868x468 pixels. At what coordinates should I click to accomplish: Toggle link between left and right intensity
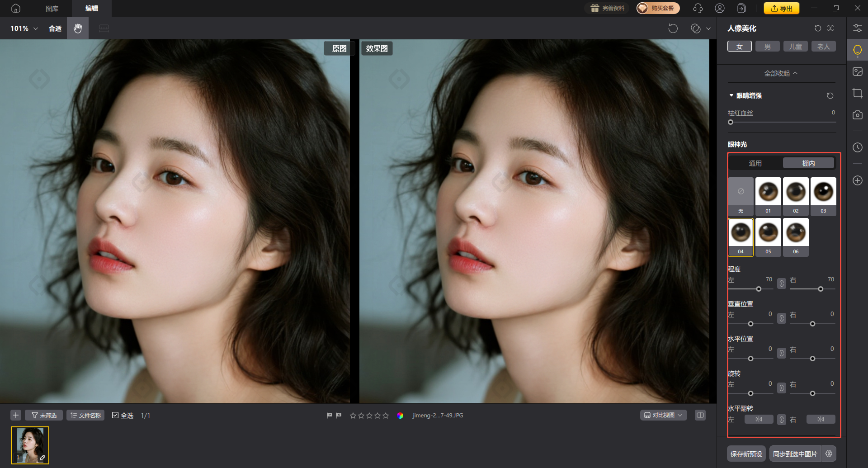tap(782, 284)
